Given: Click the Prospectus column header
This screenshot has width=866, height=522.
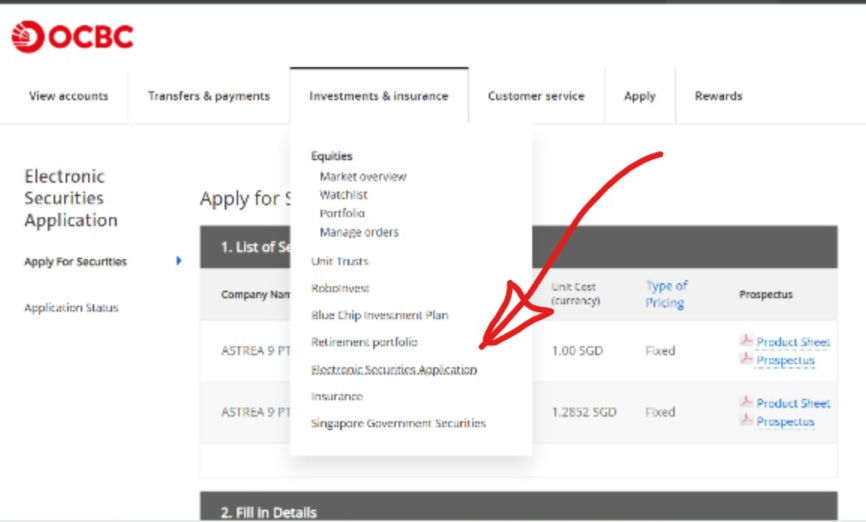Looking at the screenshot, I should [765, 294].
